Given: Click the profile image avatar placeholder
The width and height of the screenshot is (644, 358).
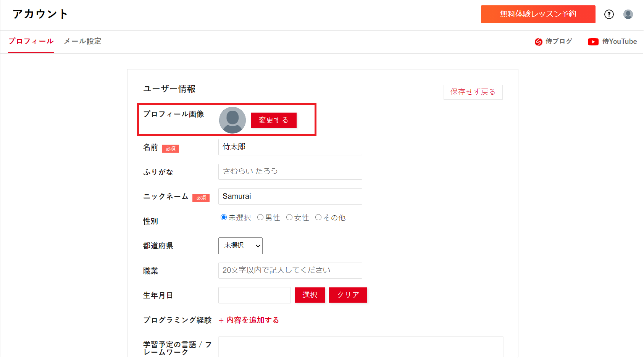Looking at the screenshot, I should pyautogui.click(x=232, y=120).
